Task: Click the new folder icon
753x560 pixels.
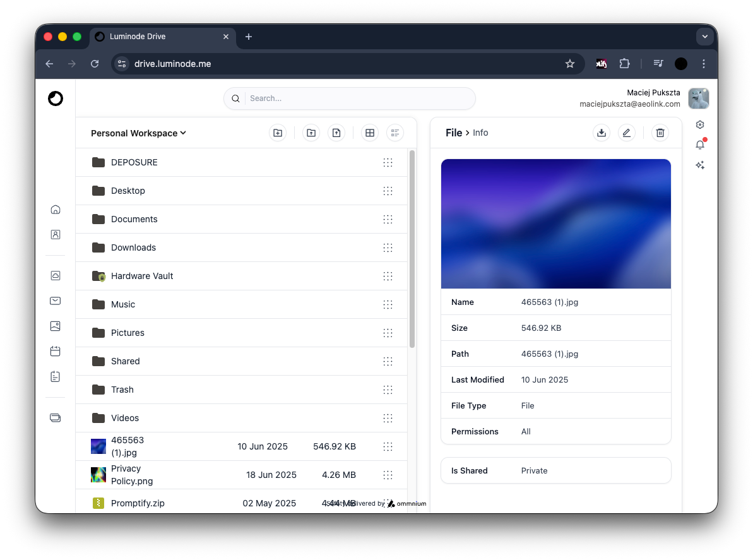Action: pos(277,133)
